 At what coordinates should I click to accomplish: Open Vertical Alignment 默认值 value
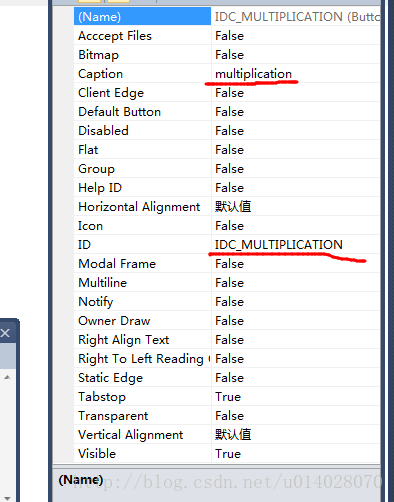[296, 435]
